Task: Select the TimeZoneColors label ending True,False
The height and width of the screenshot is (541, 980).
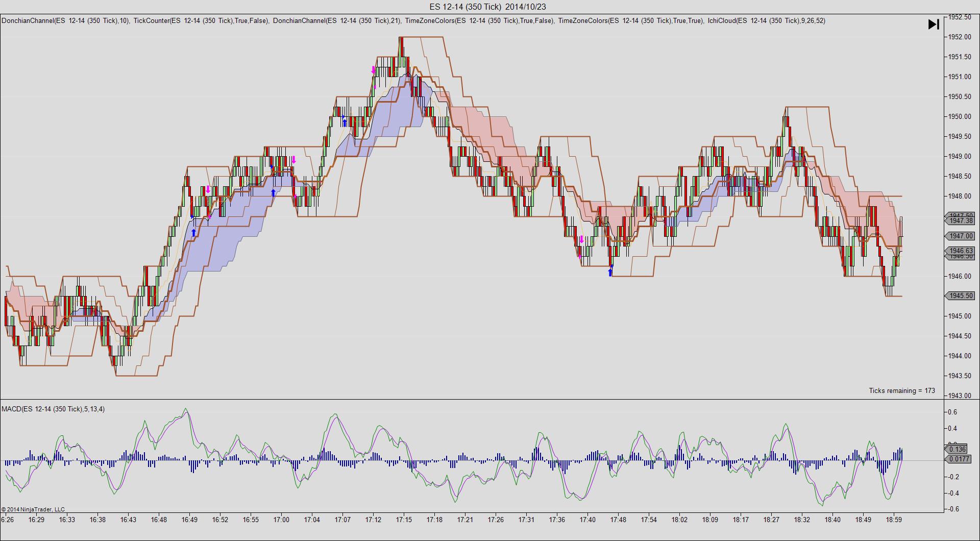Action: point(479,21)
